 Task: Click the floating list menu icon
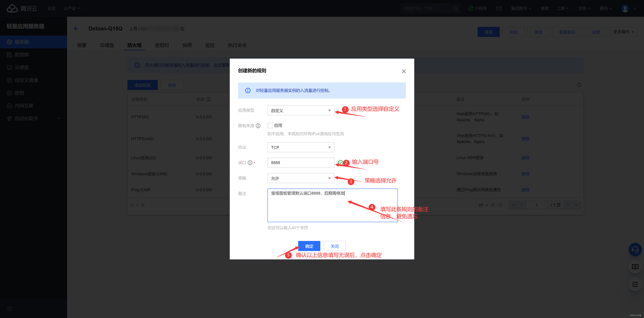tap(635, 284)
